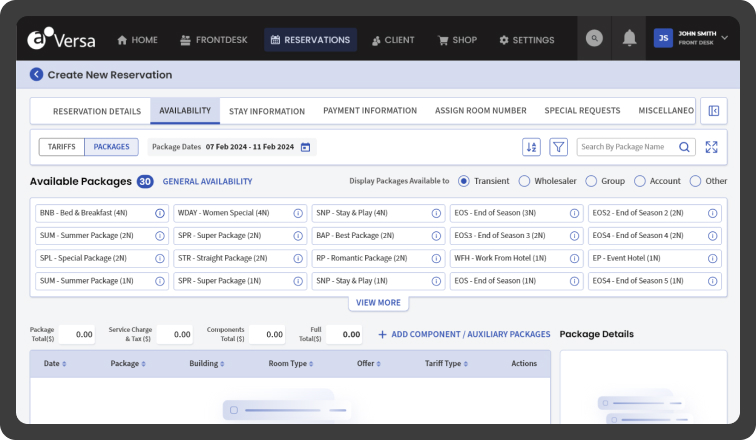The width and height of the screenshot is (756, 440).
Task: Sort table by Date column
Action: pos(54,364)
